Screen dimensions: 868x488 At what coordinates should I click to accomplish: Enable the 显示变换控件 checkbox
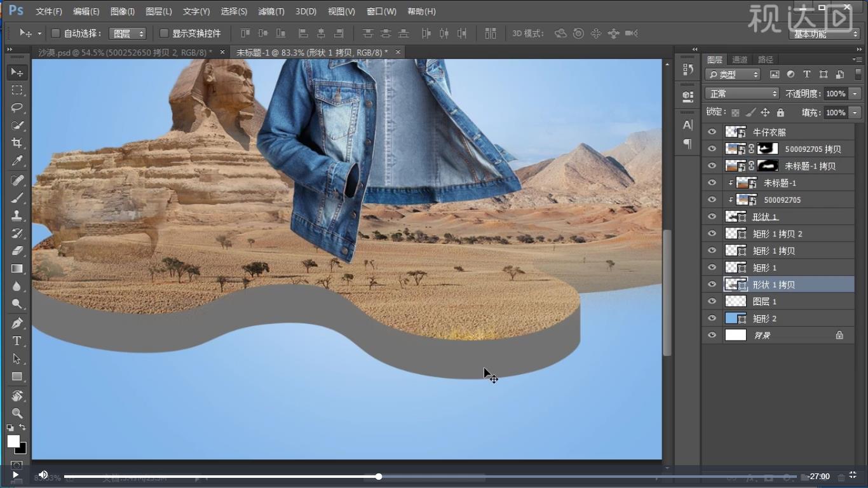click(164, 33)
